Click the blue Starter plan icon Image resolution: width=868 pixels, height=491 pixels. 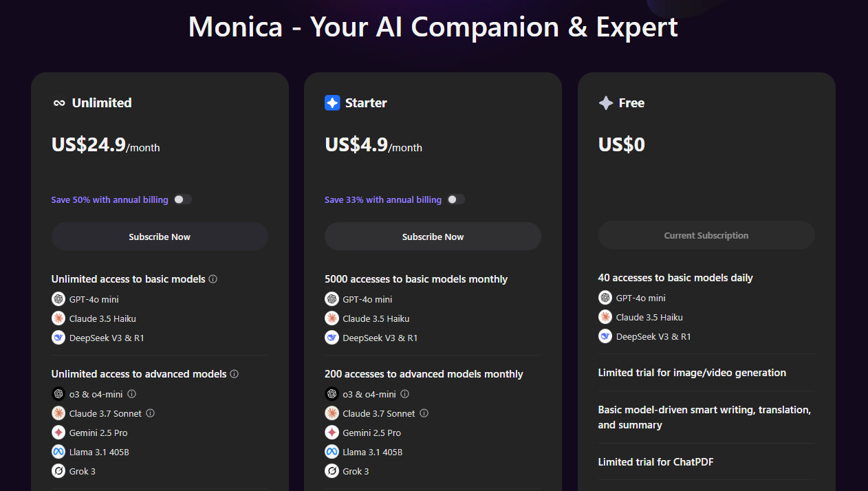332,103
